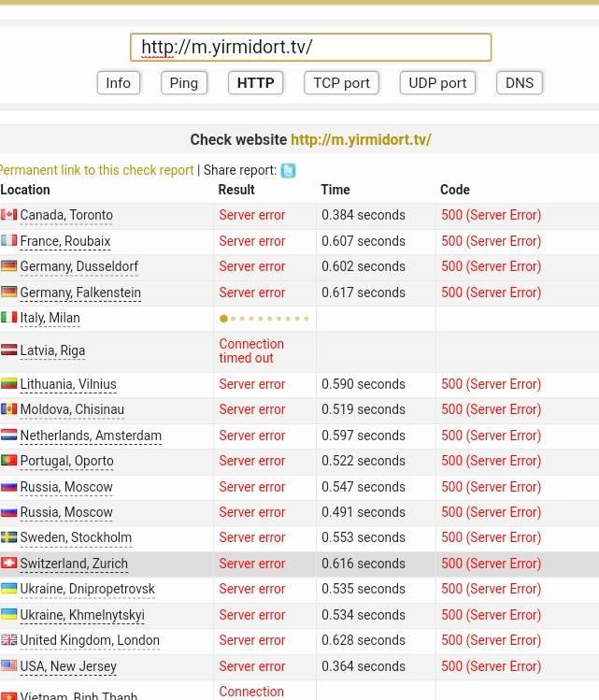Click the United Kingdom flag icon
599x700 pixels.
(9, 640)
